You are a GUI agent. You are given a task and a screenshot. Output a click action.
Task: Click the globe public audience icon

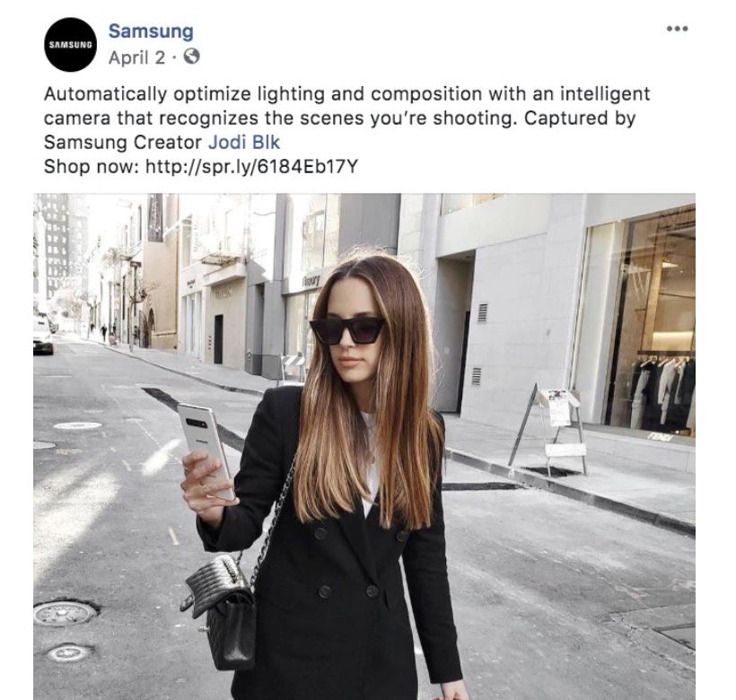(x=191, y=57)
